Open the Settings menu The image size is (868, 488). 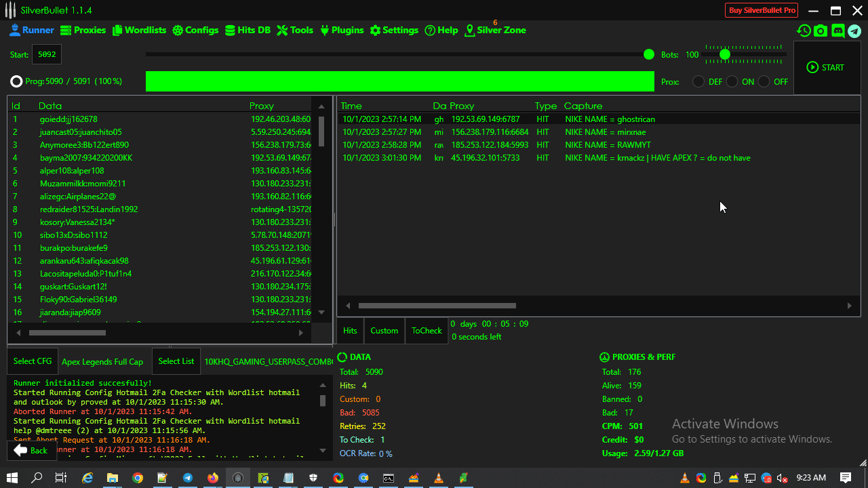tap(394, 30)
